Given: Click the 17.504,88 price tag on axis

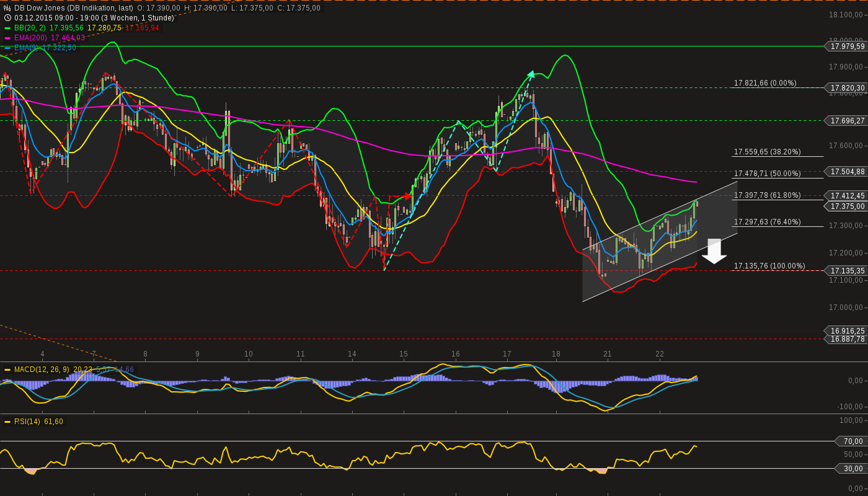Looking at the screenshot, I should point(846,171).
